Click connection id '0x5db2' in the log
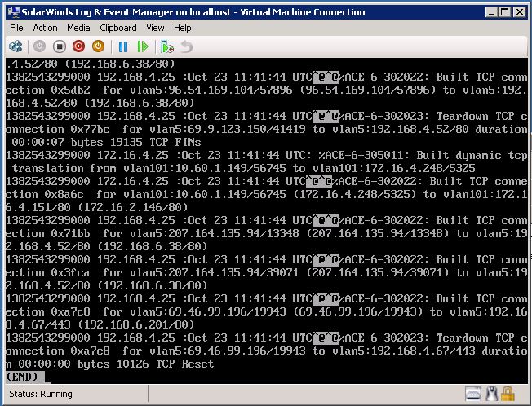The width and height of the screenshot is (532, 406). click(70, 90)
